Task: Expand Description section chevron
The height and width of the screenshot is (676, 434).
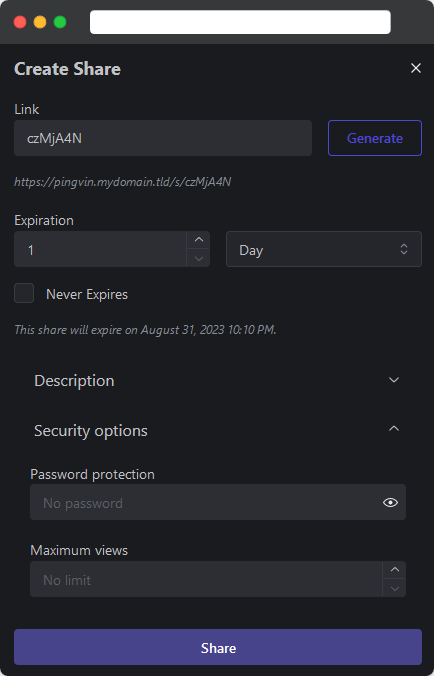Action: pos(393,380)
